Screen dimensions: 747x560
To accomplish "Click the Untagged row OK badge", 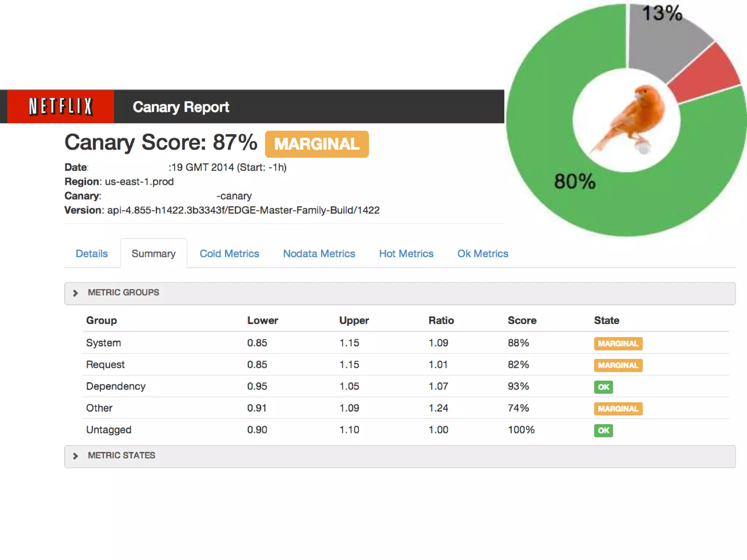I will coord(603,431).
